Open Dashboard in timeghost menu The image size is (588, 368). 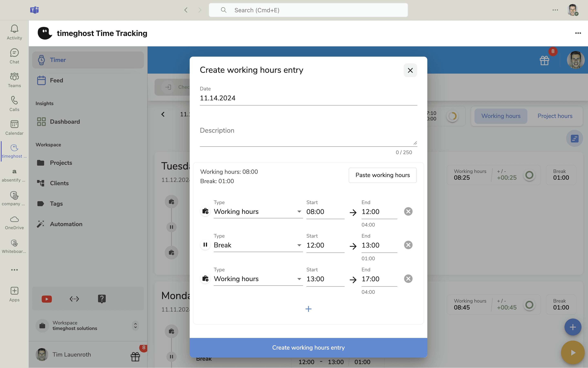pyautogui.click(x=88, y=121)
